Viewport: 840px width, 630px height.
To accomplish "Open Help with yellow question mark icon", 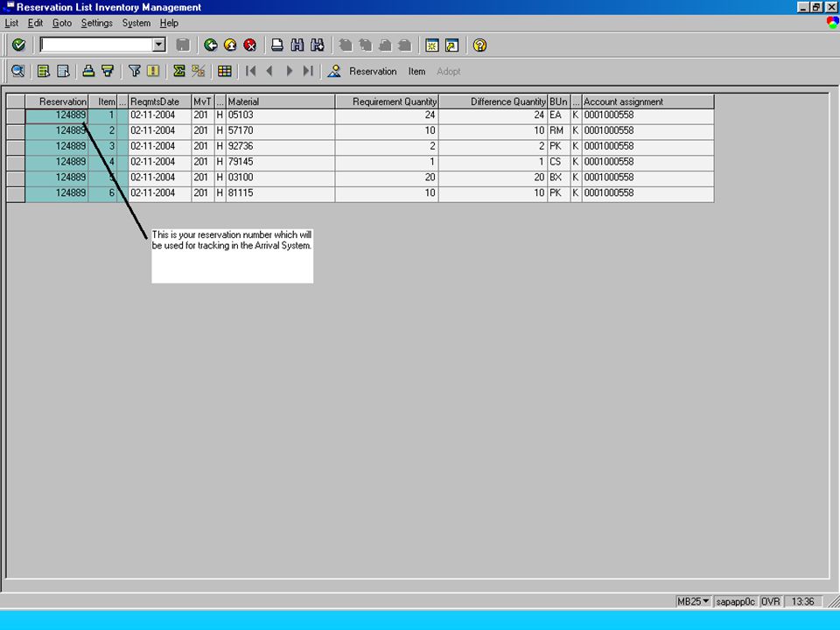I will tap(480, 45).
